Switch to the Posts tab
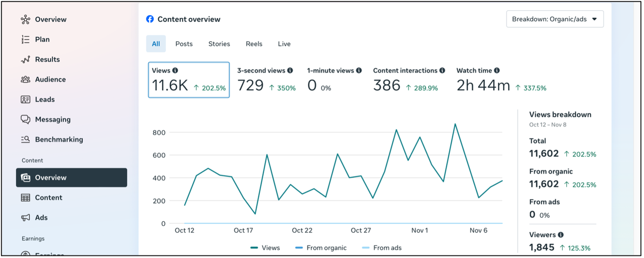The image size is (644, 258). point(184,44)
